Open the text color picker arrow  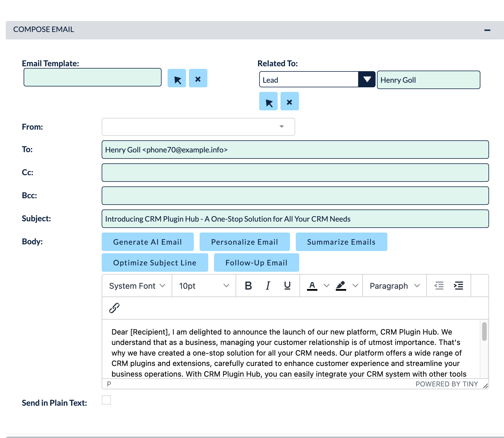(326, 286)
